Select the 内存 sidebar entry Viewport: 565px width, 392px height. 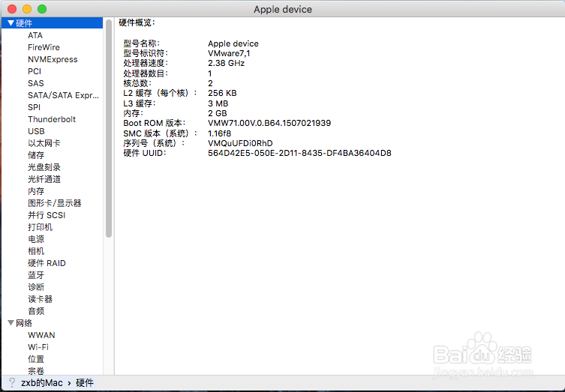coord(36,191)
